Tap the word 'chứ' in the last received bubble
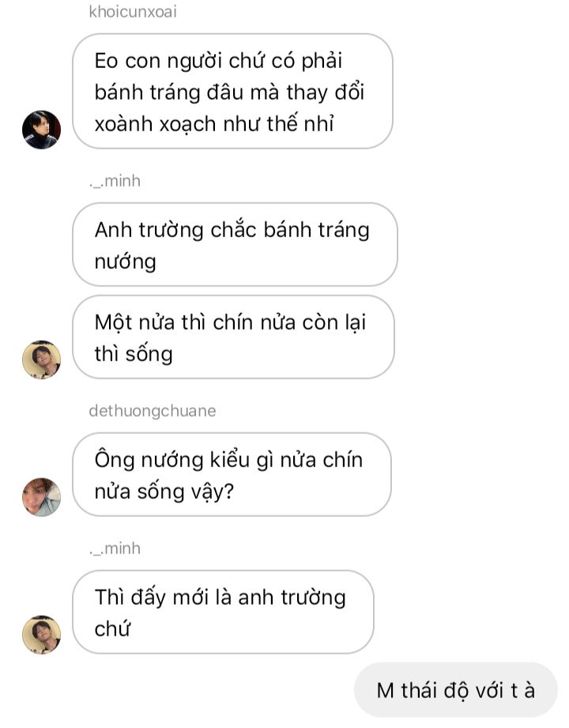The width and height of the screenshot is (569, 728). tap(112, 629)
